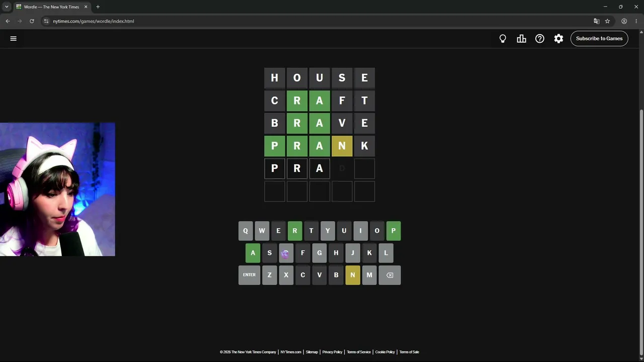Screen dimensions: 644x362
Task: Tap the green R key
Action: [295, 231]
